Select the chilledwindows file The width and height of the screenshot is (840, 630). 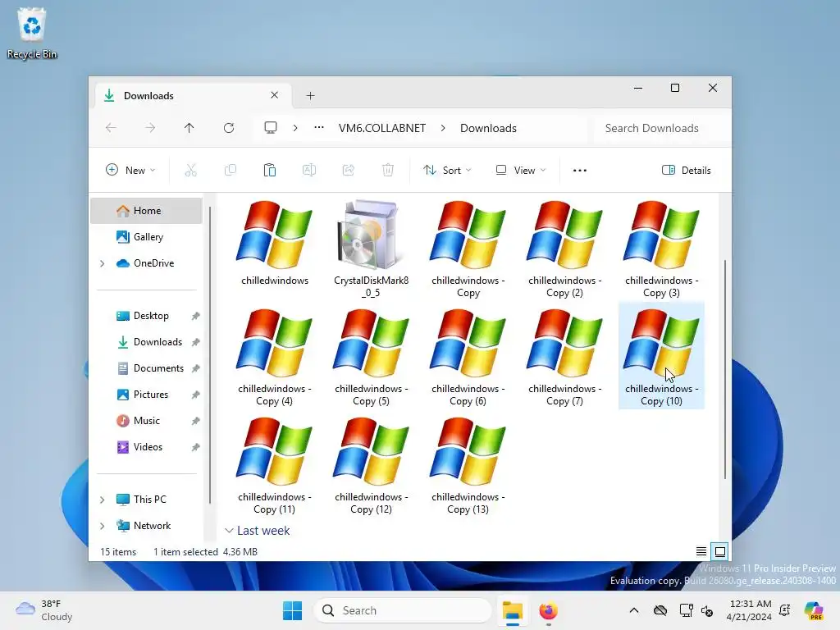tap(274, 243)
